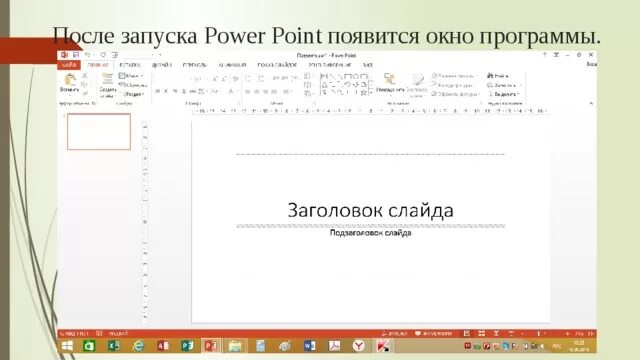Switch to the ПОКАЗ СЛАЙДОВ ribbon tab

[277, 65]
